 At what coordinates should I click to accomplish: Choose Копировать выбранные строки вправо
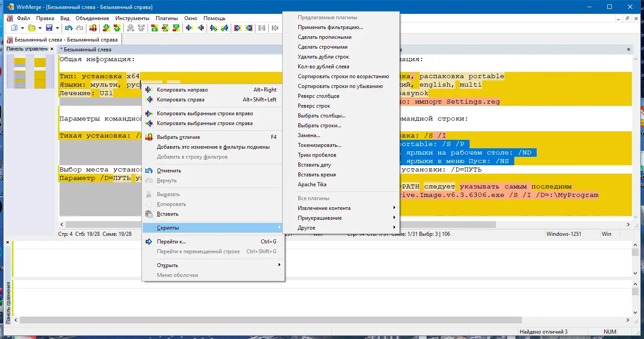coord(213,113)
